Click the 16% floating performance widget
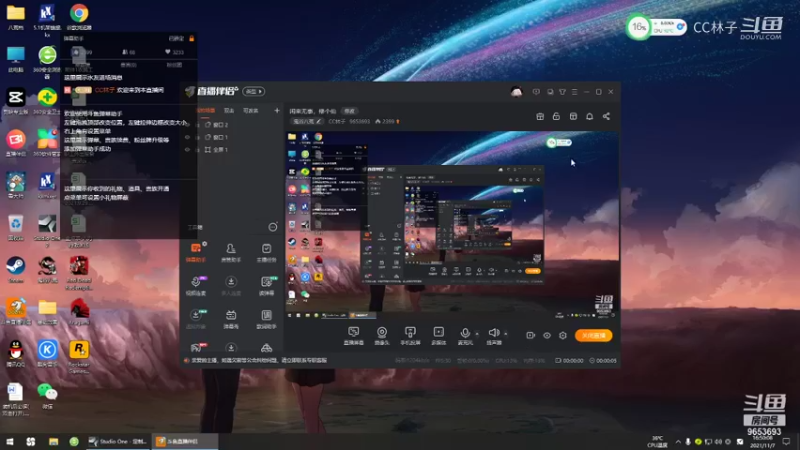The height and width of the screenshot is (450, 800). point(657,27)
